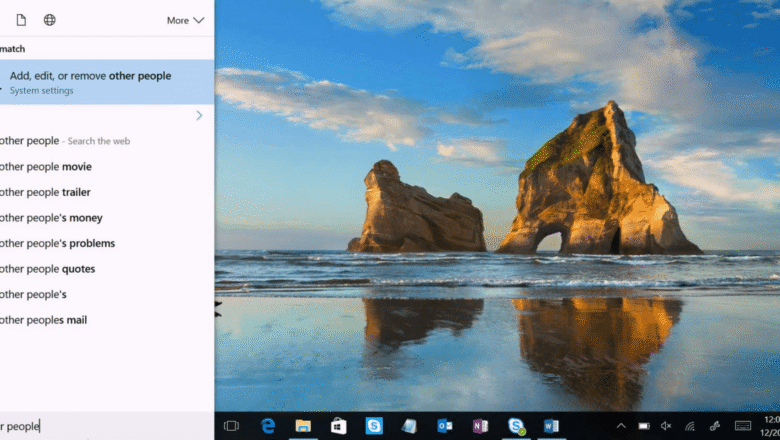Switch to Word on the taskbar
Screen dimensions: 780x440
pos(551,426)
